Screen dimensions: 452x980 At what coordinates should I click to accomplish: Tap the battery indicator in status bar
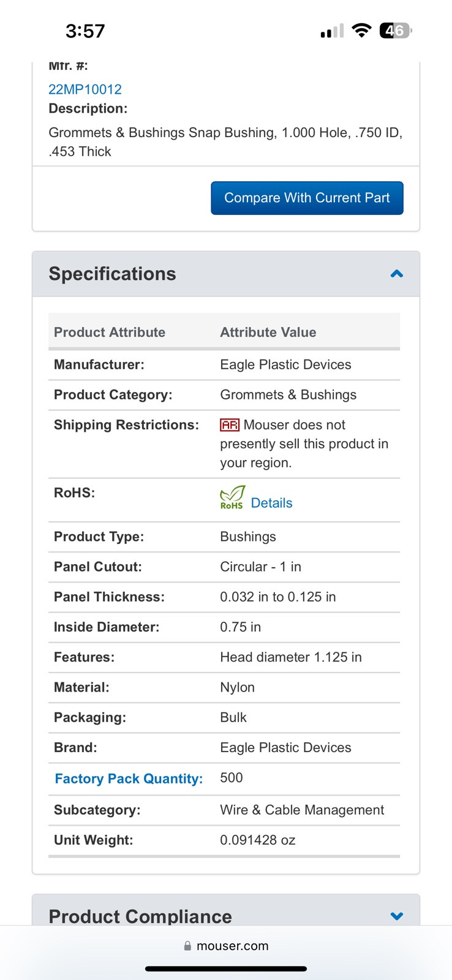pos(396,31)
